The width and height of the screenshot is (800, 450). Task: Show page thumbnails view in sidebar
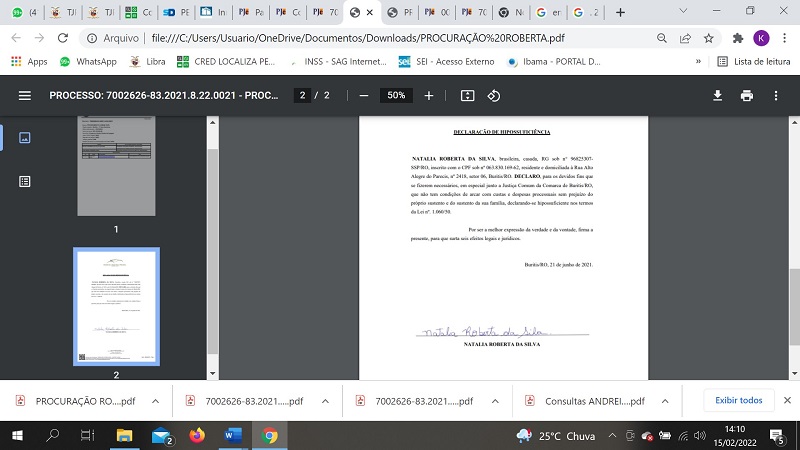pos(25,137)
